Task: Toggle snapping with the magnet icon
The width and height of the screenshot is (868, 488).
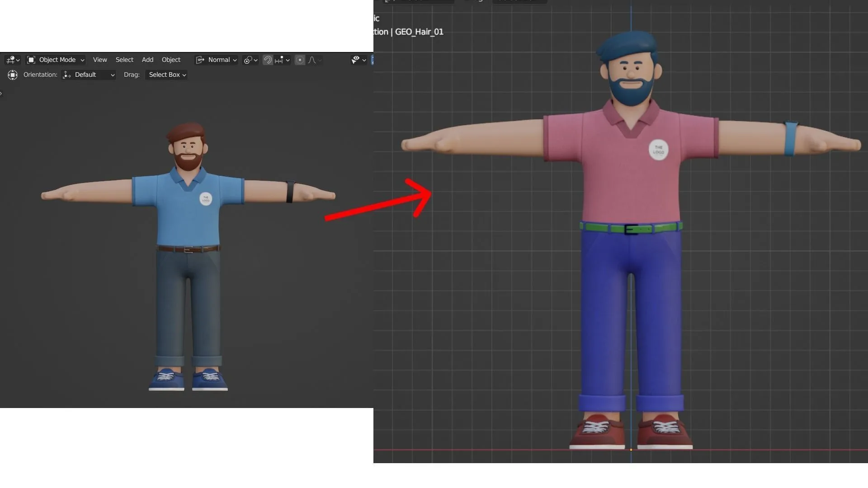Action: [x=267, y=59]
